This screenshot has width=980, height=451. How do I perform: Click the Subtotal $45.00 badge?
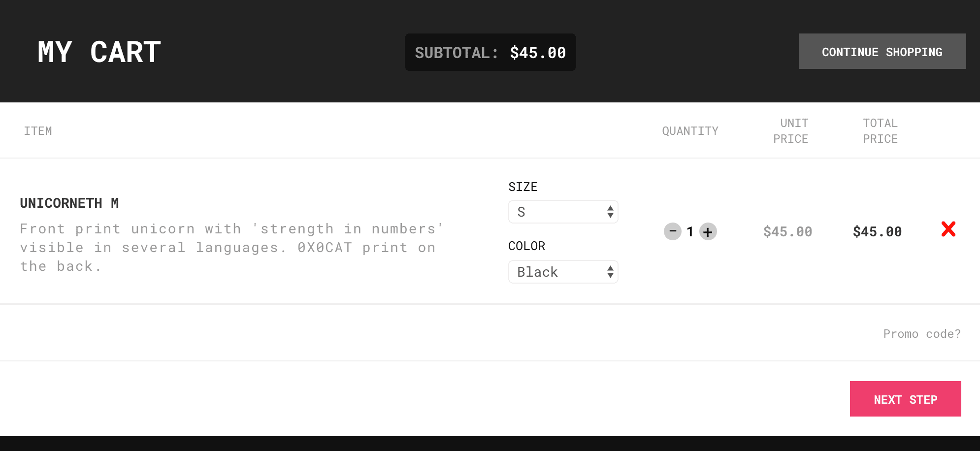click(490, 52)
